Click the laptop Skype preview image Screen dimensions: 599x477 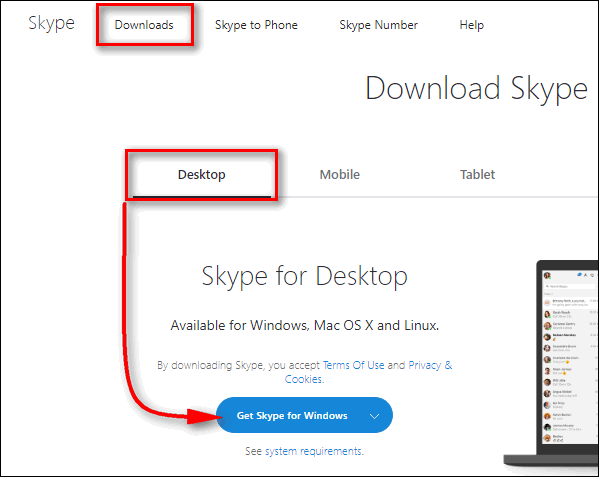tap(552, 363)
